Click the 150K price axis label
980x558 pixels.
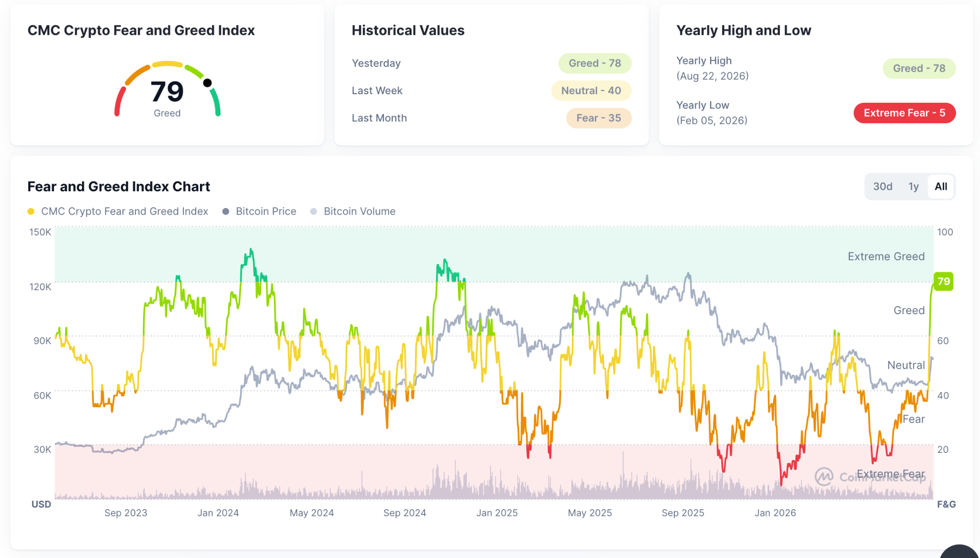coord(40,232)
